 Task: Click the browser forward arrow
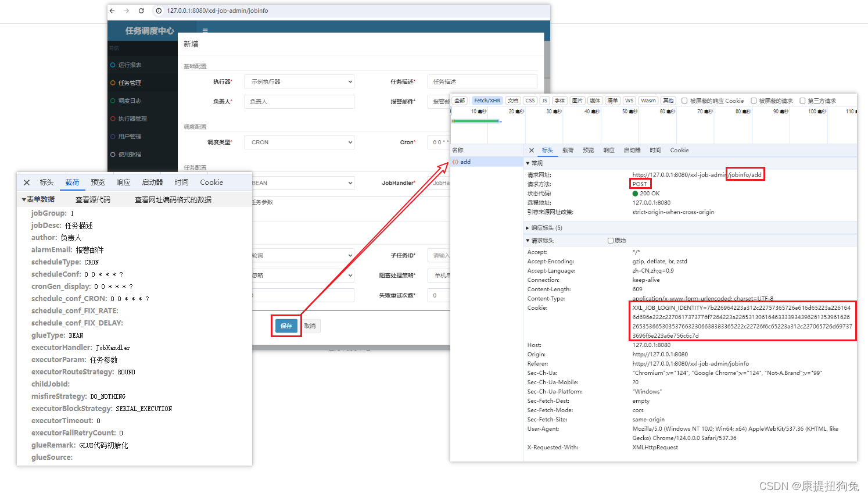pos(126,10)
